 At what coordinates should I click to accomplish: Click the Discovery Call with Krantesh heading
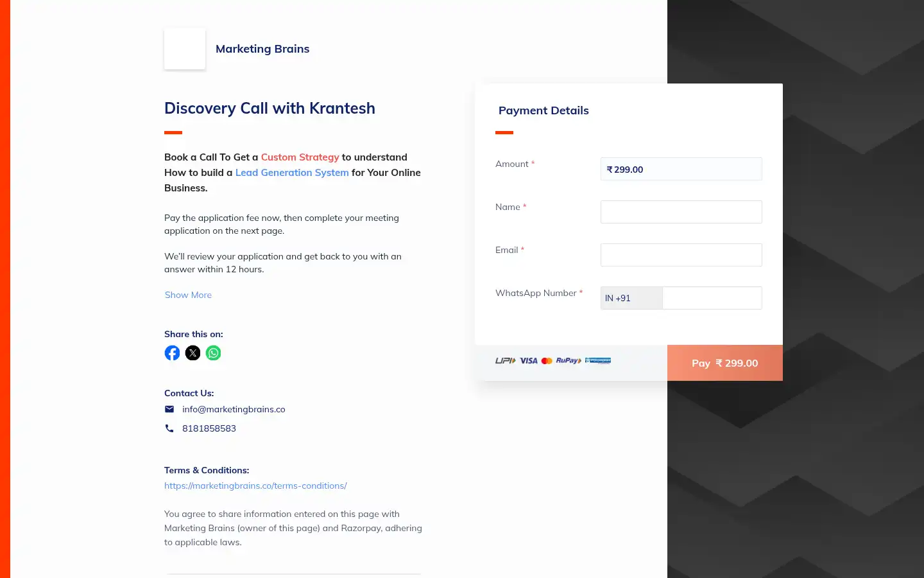click(269, 108)
